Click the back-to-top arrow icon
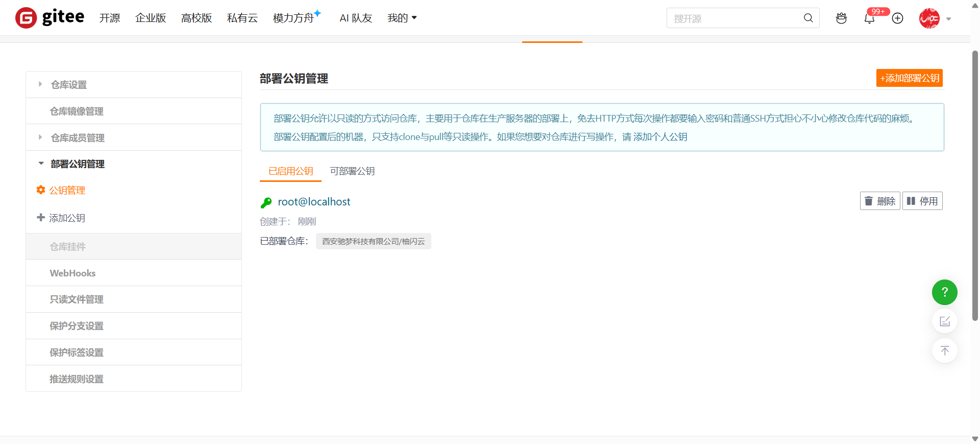The image size is (980, 444). point(944,350)
